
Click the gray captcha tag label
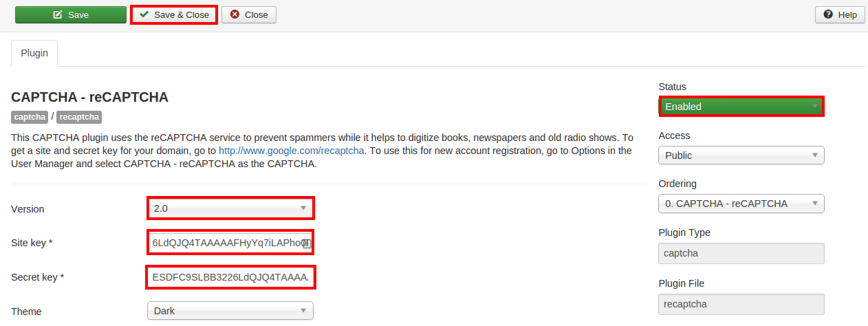coord(30,117)
